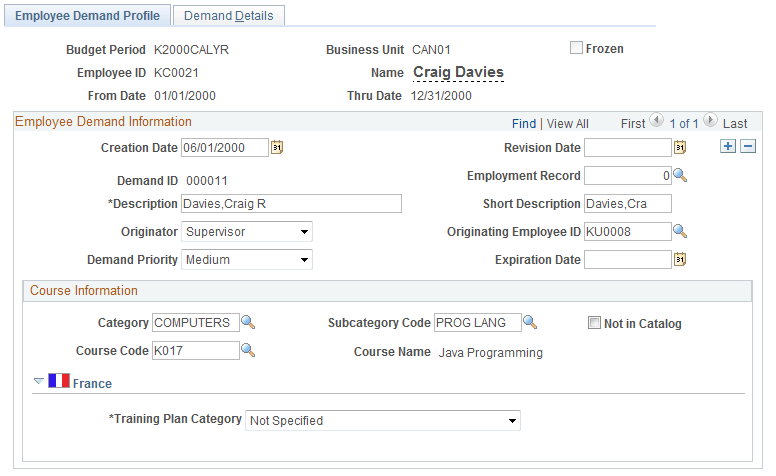Look up Course Code values
This screenshot has height=476, width=776.
[248, 350]
